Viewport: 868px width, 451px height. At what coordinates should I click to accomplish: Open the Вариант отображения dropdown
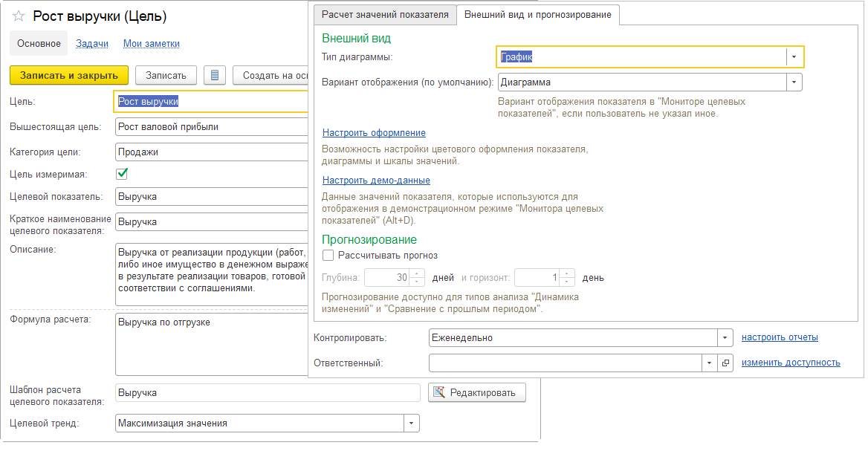click(x=794, y=82)
